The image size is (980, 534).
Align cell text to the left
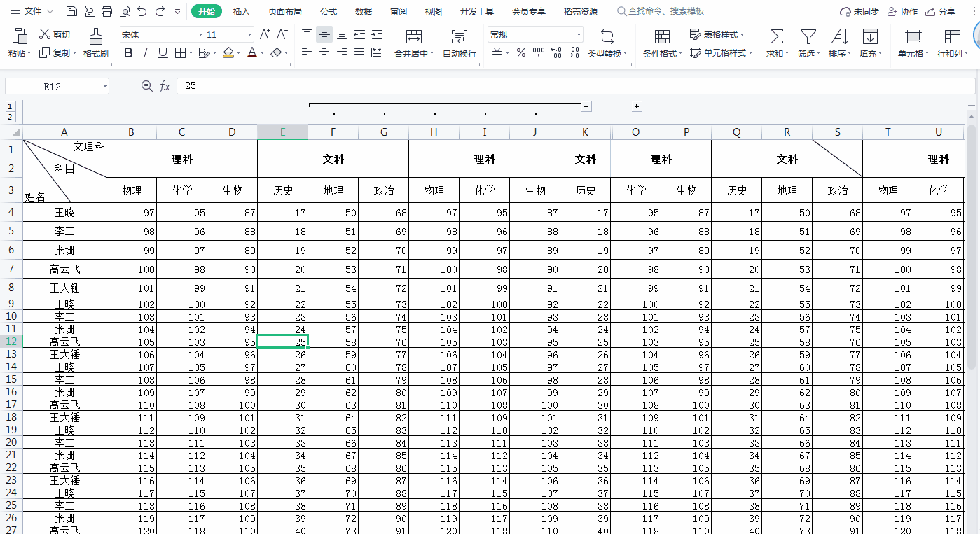point(307,52)
